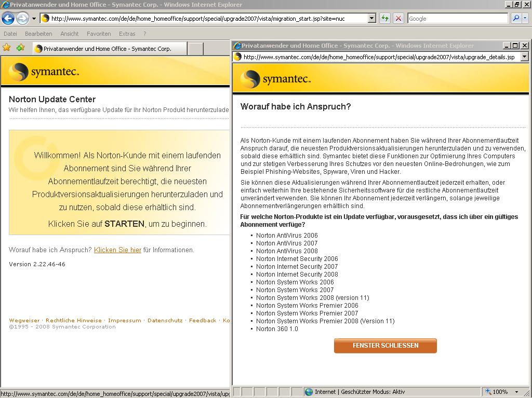Click Norton System Works Premier 2006 entry
The width and height of the screenshot is (532, 398).
tap(307, 306)
